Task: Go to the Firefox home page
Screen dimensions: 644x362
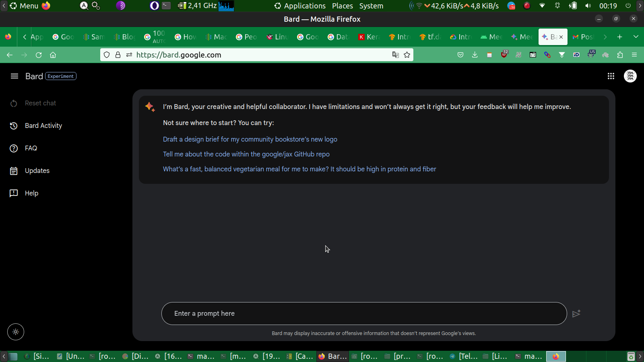Action: [53, 55]
